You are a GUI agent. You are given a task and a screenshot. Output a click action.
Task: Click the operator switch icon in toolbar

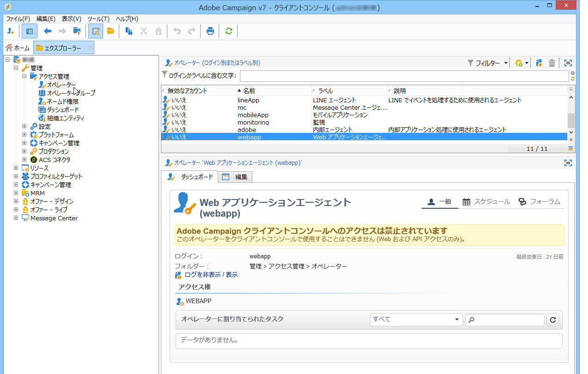click(x=10, y=31)
